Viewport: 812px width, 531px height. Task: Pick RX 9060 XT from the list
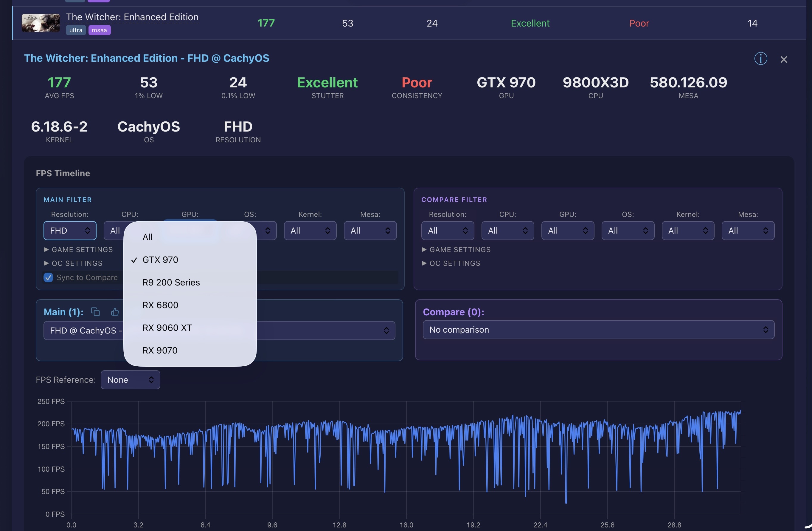point(167,328)
